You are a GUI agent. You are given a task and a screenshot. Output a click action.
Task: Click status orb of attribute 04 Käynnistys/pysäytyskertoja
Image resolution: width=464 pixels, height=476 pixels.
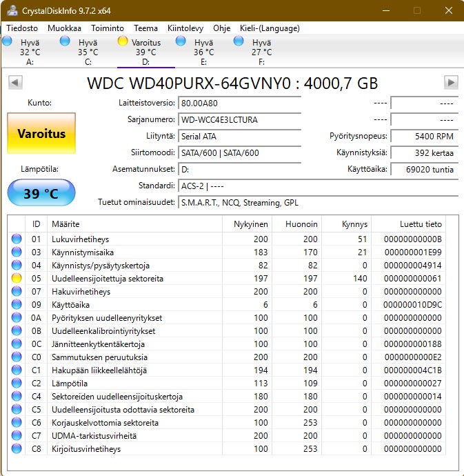tap(17, 265)
